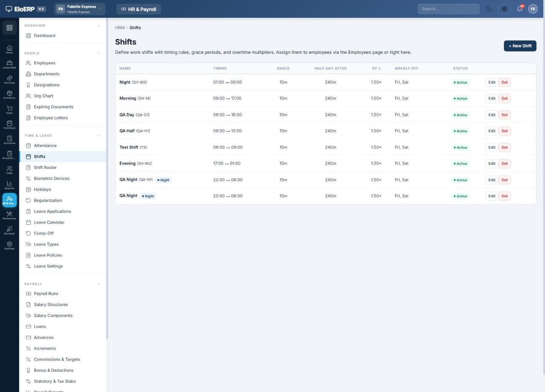Open the Reports module icon

[9, 185]
